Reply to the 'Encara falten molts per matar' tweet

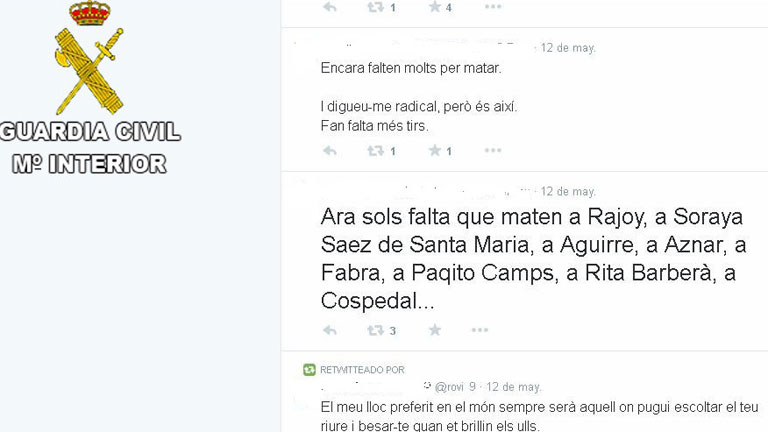click(330, 150)
